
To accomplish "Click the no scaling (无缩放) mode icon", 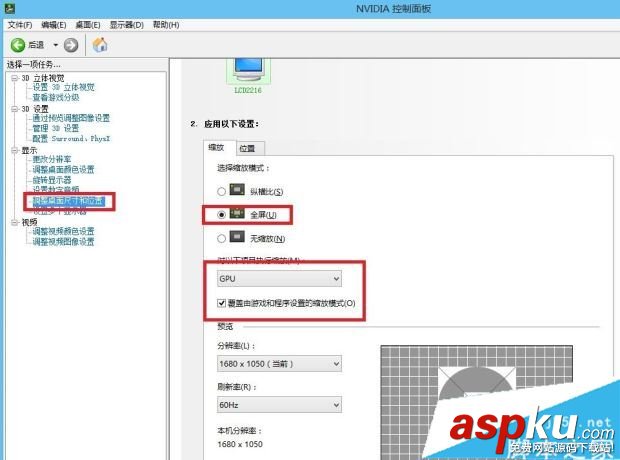I will pyautogui.click(x=237, y=237).
